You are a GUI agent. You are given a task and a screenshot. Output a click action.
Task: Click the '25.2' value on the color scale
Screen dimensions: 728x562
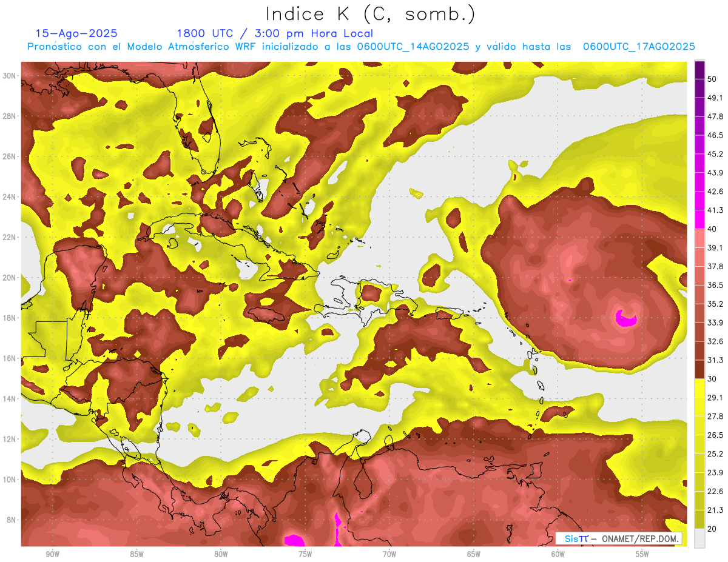[715, 454]
